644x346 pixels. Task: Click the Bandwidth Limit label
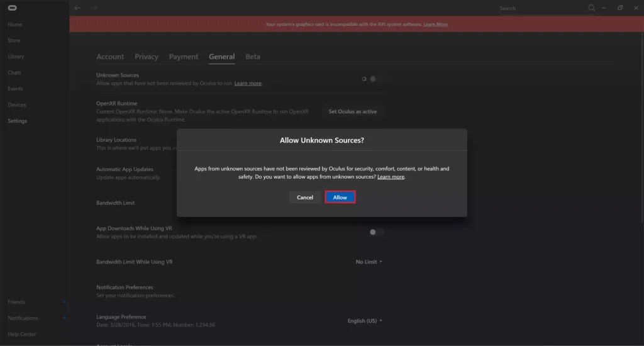116,203
